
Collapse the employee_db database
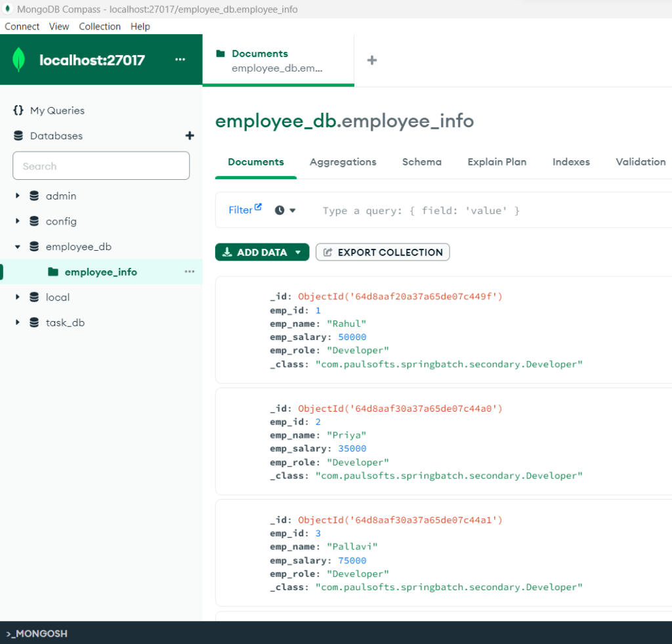click(18, 246)
